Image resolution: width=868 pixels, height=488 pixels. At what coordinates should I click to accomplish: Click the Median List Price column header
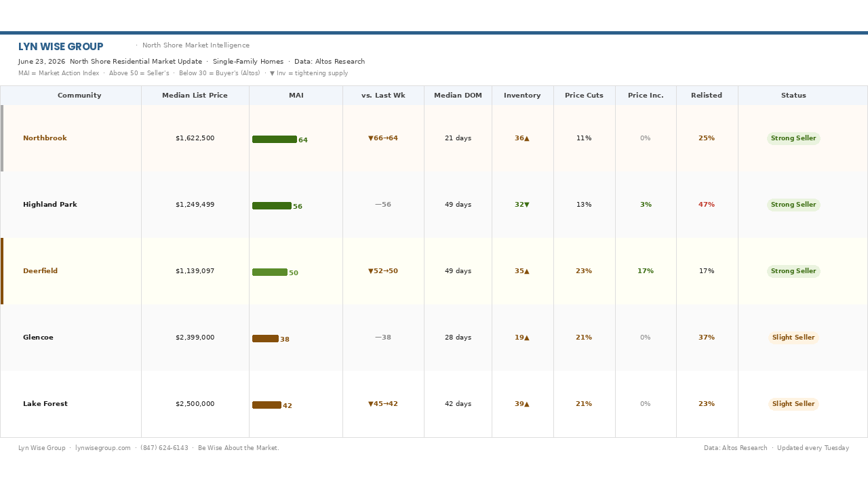(195, 96)
